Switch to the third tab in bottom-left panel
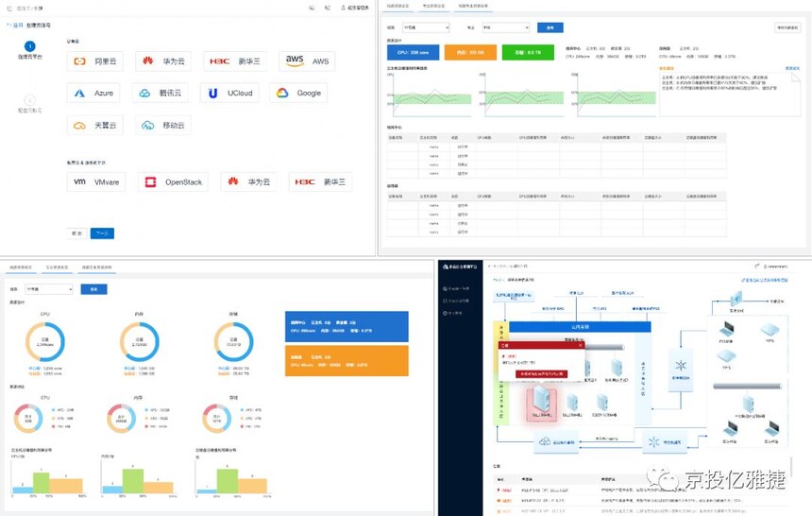812x516 pixels. point(96,267)
